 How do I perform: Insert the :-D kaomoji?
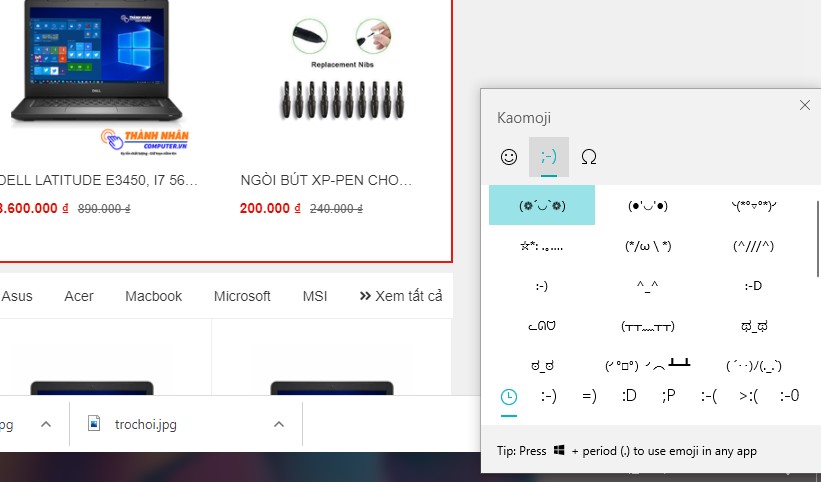point(753,286)
